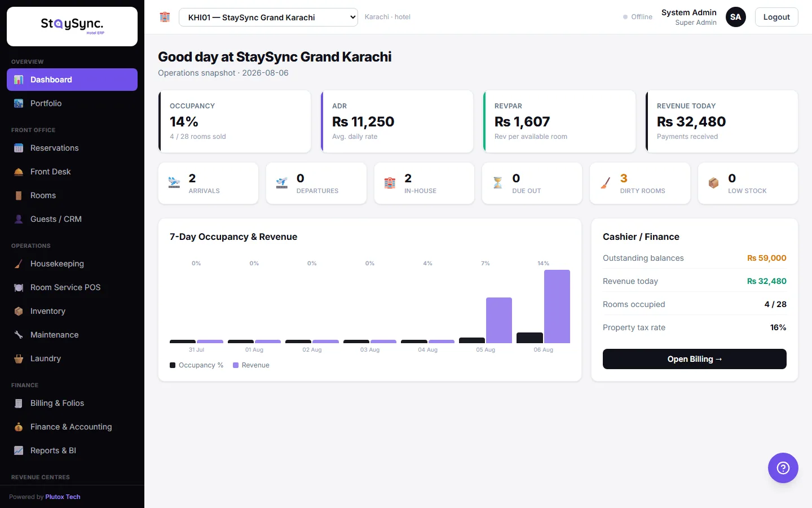Click the Arrivals plane landing icon
Image resolution: width=812 pixels, height=508 pixels.
pyautogui.click(x=174, y=182)
